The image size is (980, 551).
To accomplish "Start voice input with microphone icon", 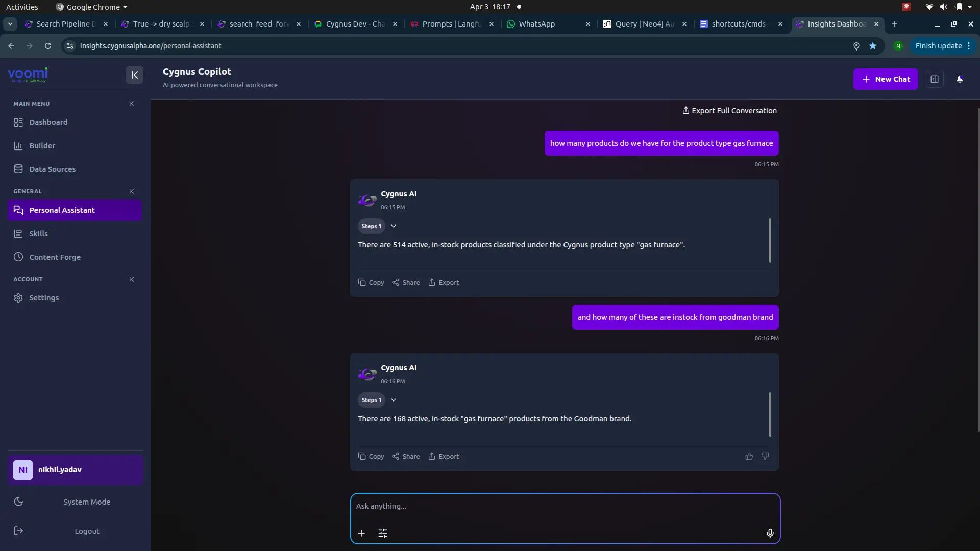I will (770, 533).
